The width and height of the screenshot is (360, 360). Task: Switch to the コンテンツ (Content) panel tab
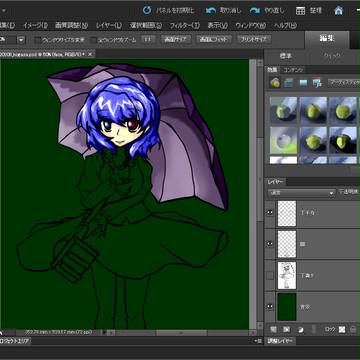(293, 70)
